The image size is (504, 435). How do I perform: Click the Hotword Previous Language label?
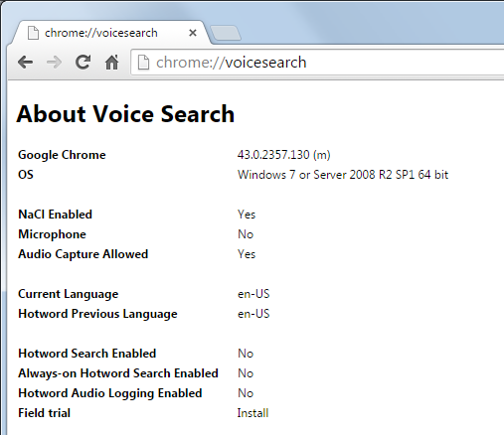(97, 314)
